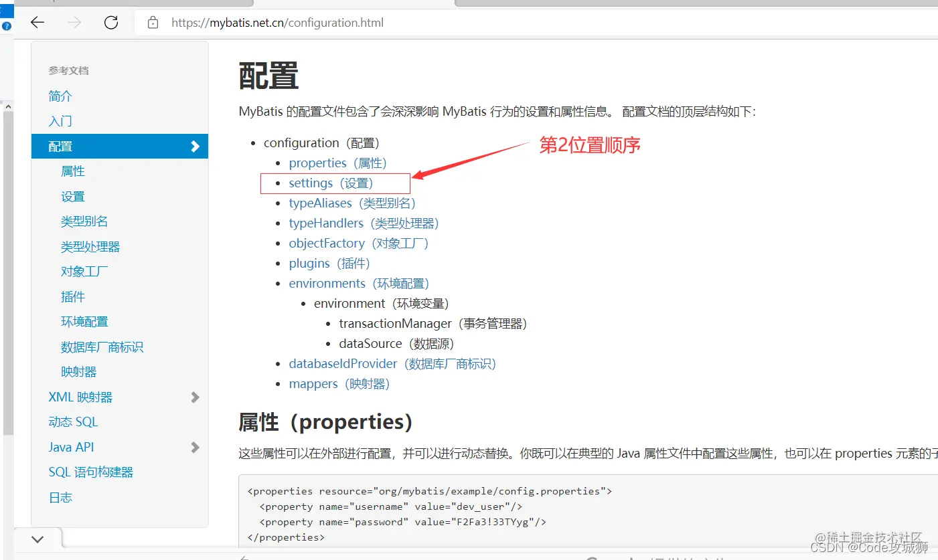Follow the plugins（插件）link

(329, 263)
